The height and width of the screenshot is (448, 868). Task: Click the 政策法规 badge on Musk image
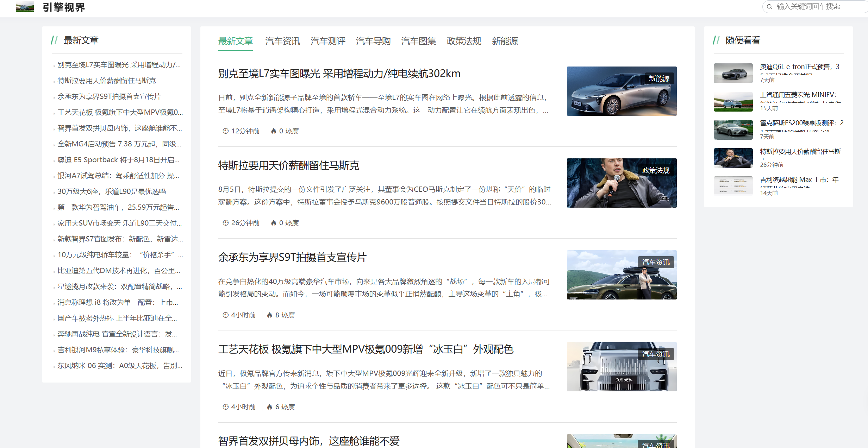click(656, 170)
